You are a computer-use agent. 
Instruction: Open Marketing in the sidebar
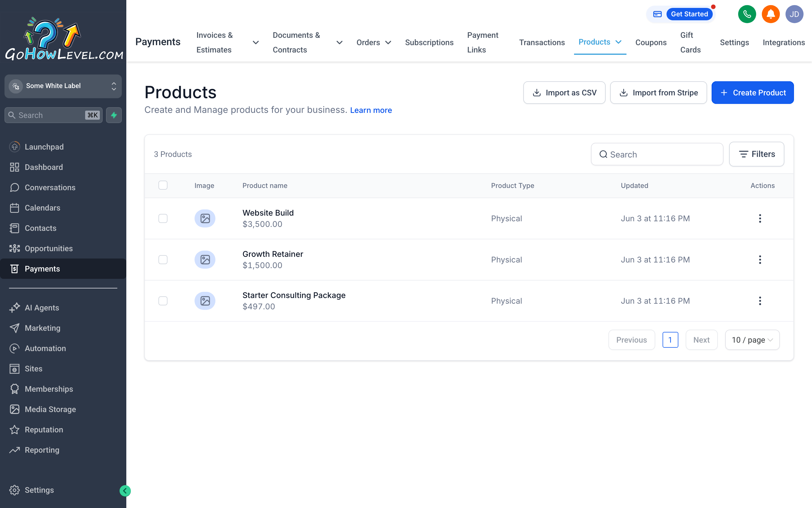(63, 328)
